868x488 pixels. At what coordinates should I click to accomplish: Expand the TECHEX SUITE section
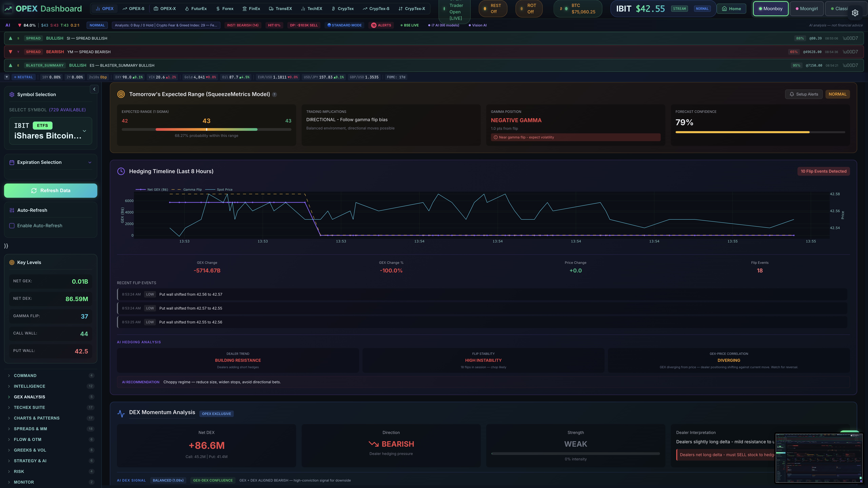[x=51, y=408]
